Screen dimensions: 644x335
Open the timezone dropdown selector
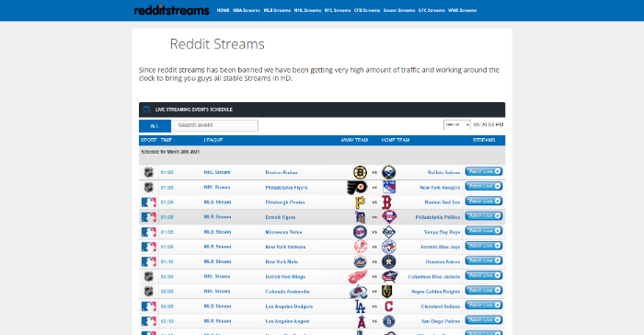456,124
